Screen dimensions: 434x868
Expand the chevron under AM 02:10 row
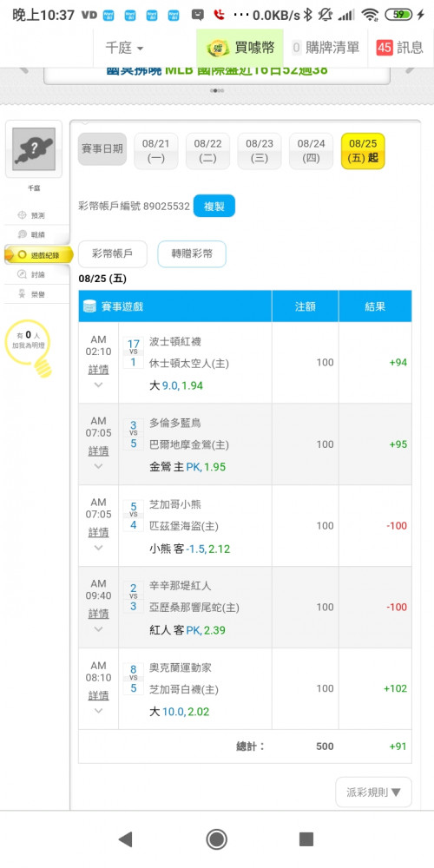pyautogui.click(x=99, y=385)
